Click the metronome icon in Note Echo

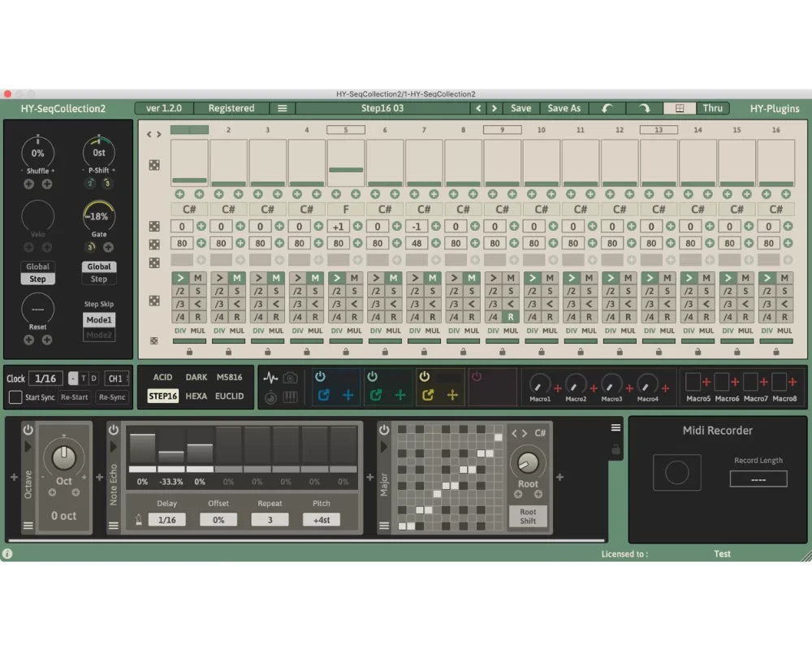[138, 519]
